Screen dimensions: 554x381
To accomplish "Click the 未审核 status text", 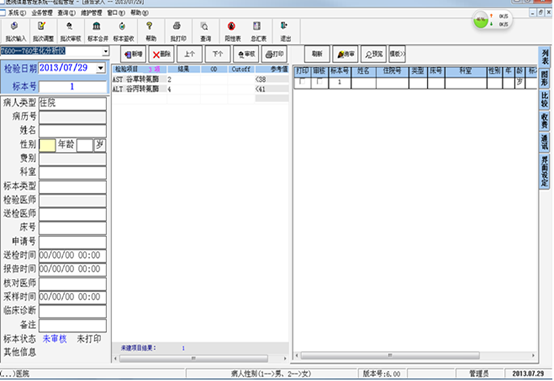I will (x=55, y=339).
